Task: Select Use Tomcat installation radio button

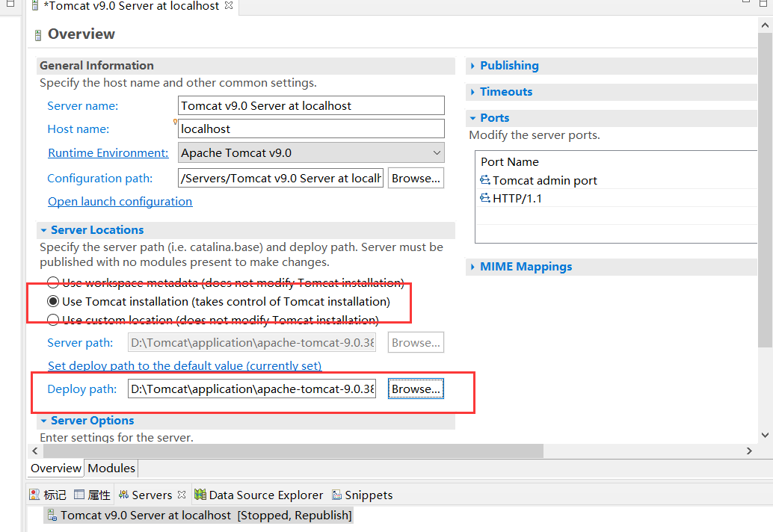Action: (x=53, y=301)
